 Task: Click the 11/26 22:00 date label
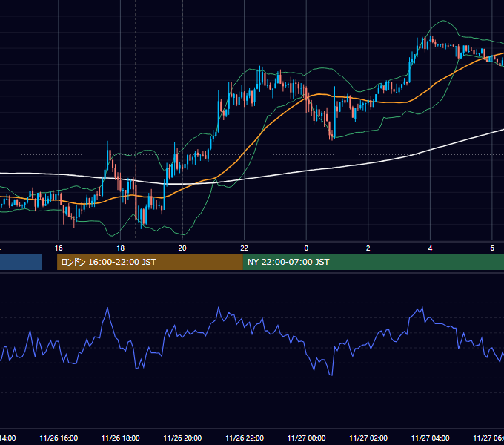(245, 438)
